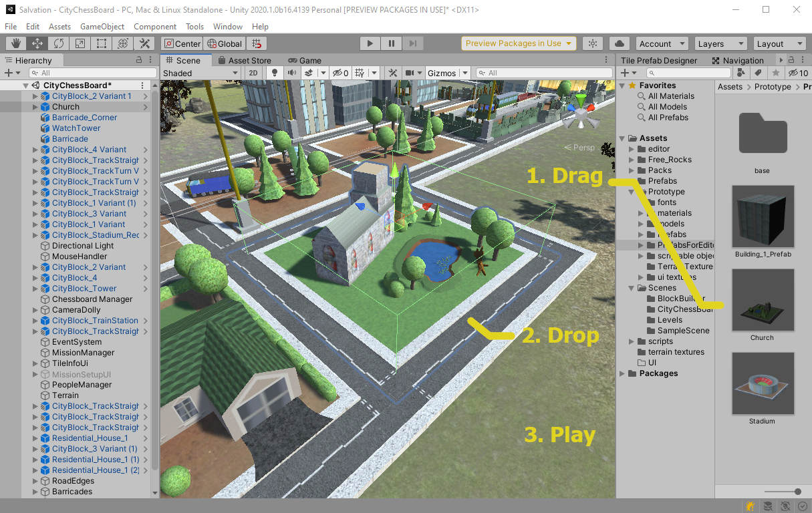Toggle scene lighting with the lightbulb icon
The height and width of the screenshot is (513, 812).
click(274, 73)
